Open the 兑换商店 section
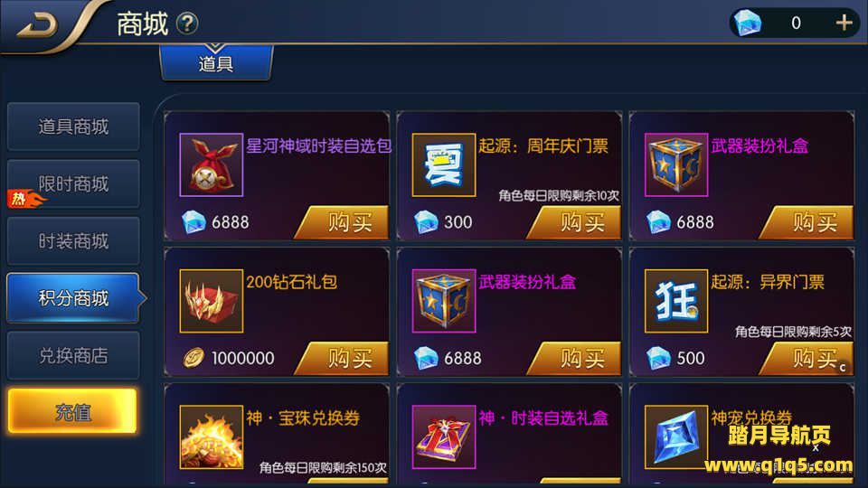The height and width of the screenshot is (488, 868). point(73,355)
